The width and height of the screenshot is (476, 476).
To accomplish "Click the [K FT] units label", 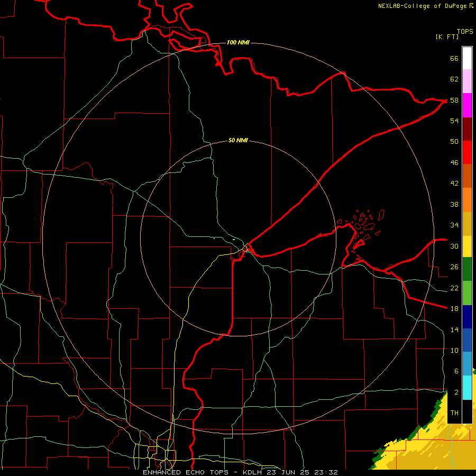I will pyautogui.click(x=447, y=36).
